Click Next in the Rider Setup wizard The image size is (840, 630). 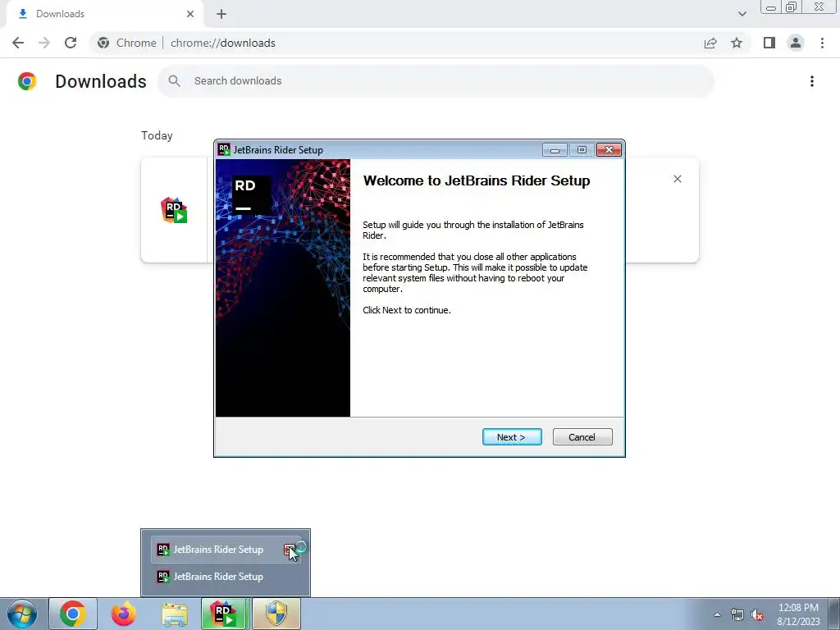512,437
